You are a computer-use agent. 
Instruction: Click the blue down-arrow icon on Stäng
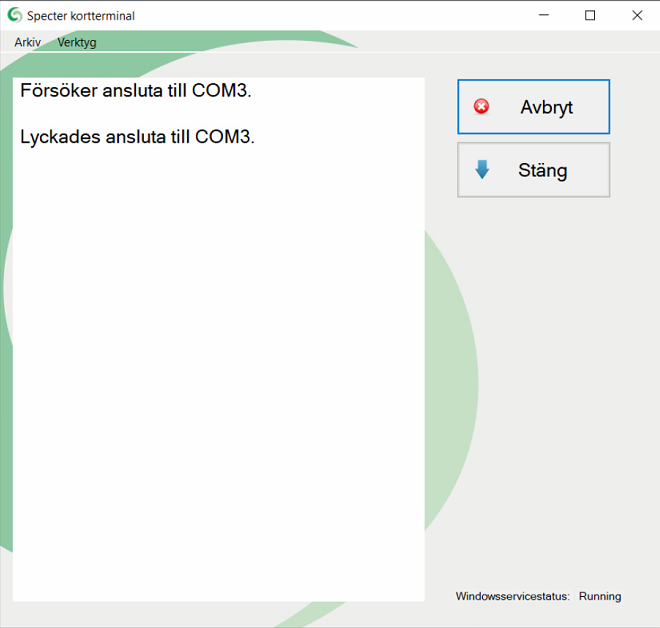482,170
